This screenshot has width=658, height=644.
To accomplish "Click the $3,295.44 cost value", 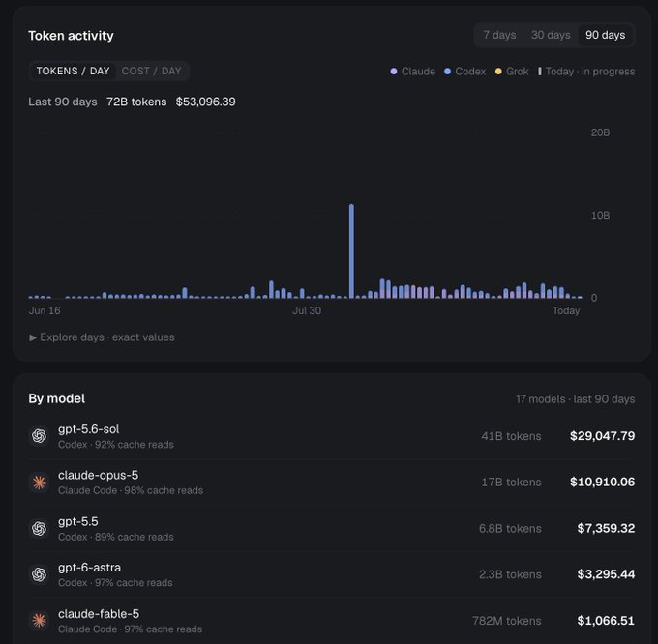I will pyautogui.click(x=606, y=574).
